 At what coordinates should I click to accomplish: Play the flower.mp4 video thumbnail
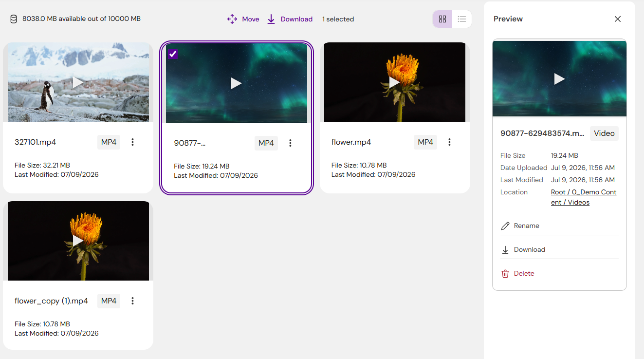pyautogui.click(x=395, y=82)
